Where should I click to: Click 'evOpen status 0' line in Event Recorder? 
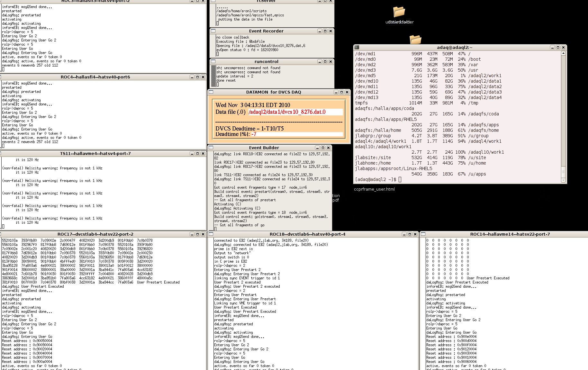coord(247,50)
